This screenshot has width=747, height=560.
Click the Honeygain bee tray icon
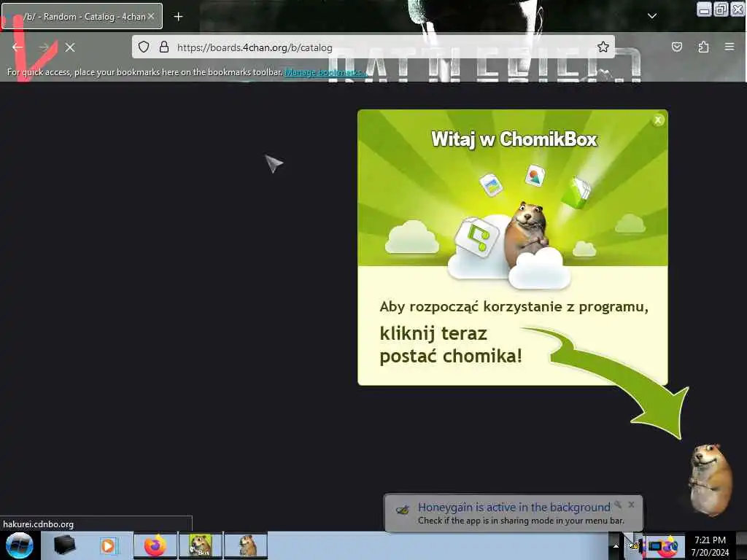coord(633,545)
